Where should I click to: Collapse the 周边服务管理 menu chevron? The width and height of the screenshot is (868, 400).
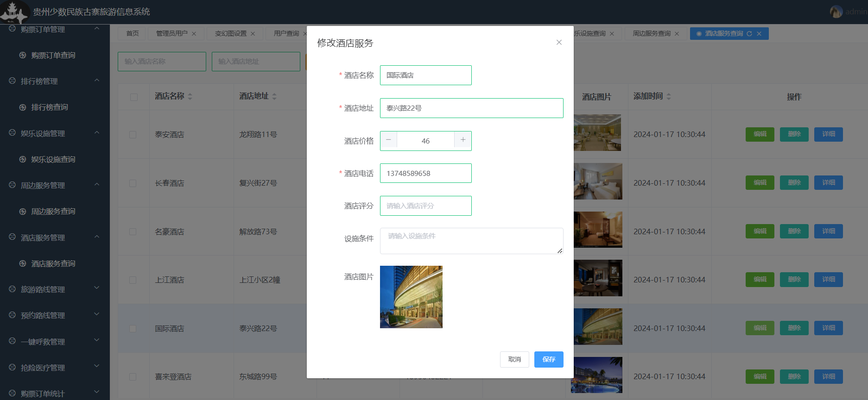pos(97,185)
